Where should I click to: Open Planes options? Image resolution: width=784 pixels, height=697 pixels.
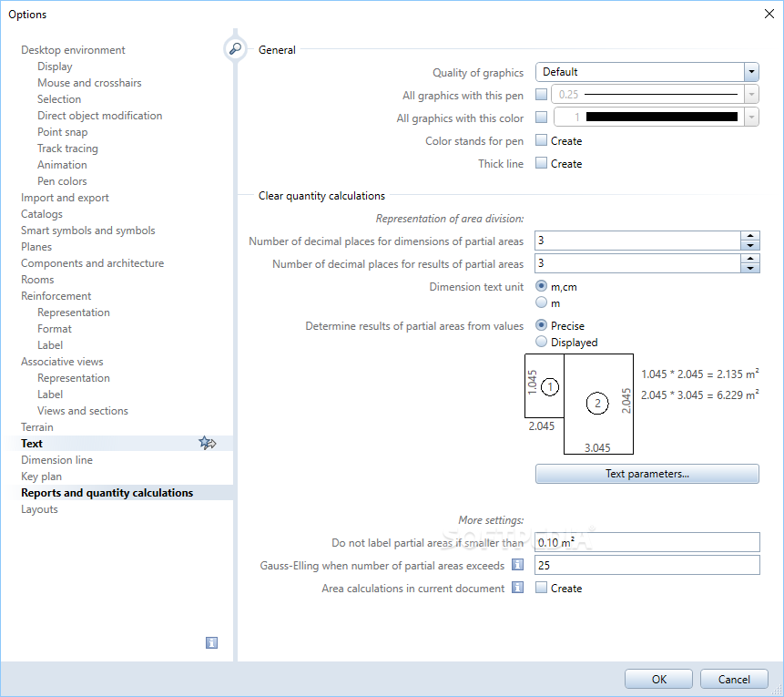point(36,247)
